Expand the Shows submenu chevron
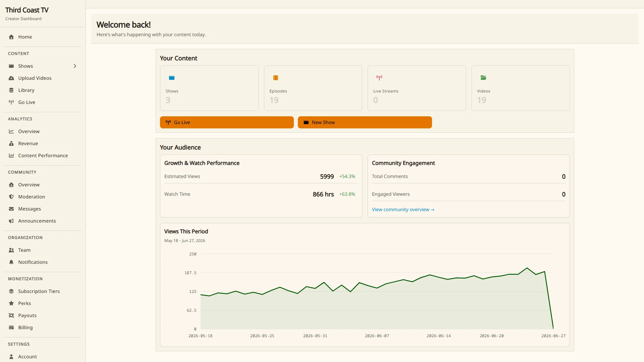The width and height of the screenshot is (644, 362). click(x=75, y=66)
